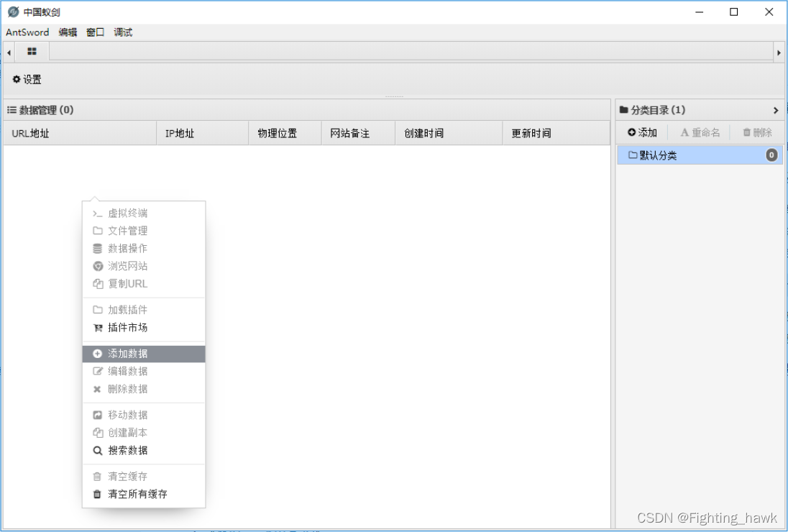Select 清空所有缓存 in context menu
Image resolution: width=788 pixels, height=532 pixels.
point(144,494)
